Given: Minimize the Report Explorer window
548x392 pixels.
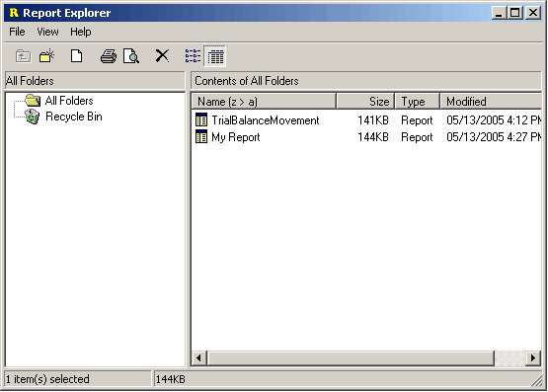Looking at the screenshot, I should 499,13.
